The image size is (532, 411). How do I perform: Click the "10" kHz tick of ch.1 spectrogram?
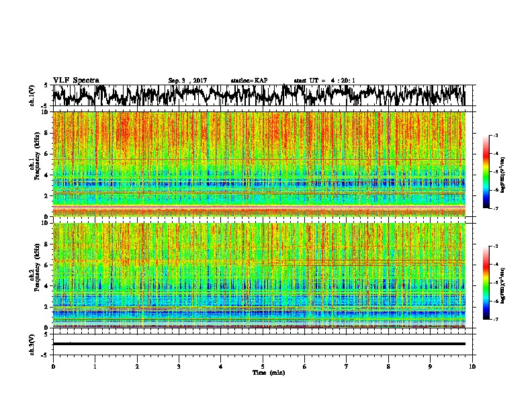pyautogui.click(x=46, y=112)
